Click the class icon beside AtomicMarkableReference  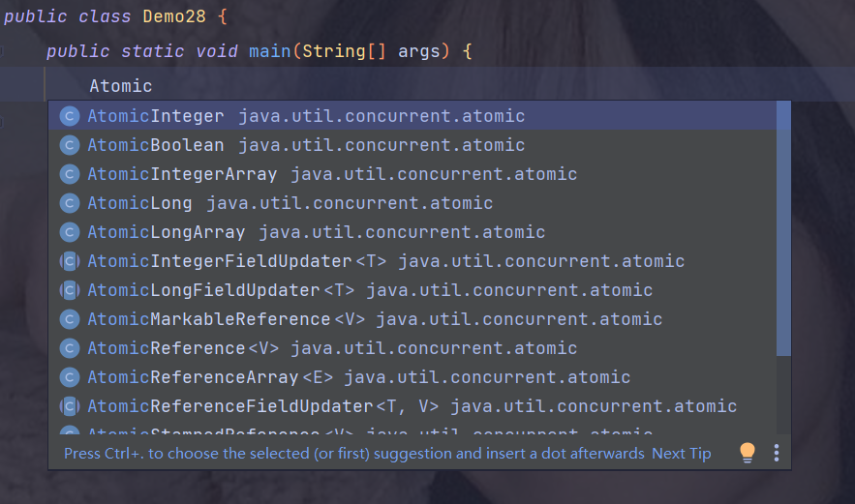(x=69, y=319)
